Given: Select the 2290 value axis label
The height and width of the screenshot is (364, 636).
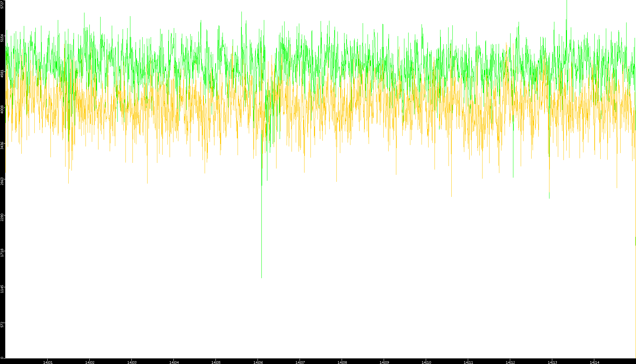Looking at the screenshot, I should [x=2, y=217].
